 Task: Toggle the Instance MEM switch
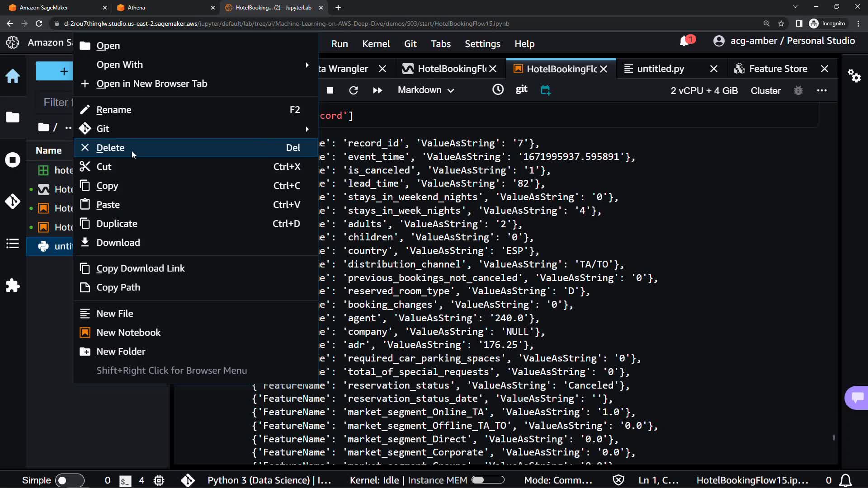488,480
